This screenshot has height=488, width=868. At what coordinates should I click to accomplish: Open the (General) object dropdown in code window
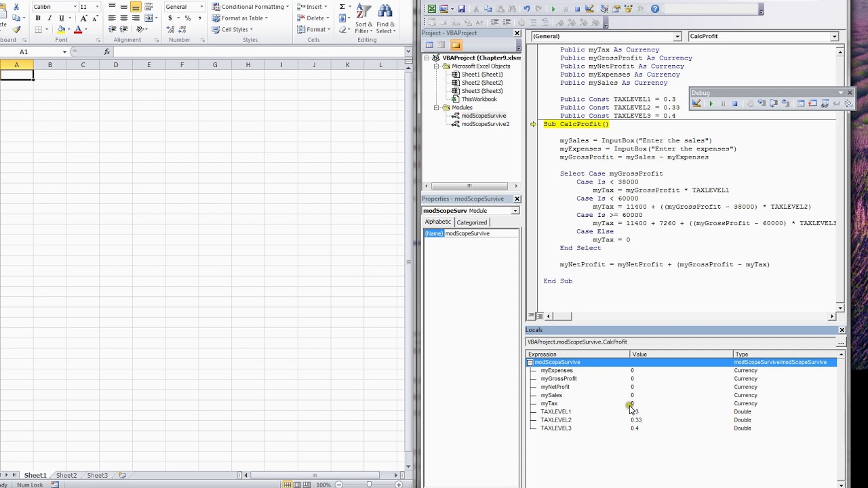coord(677,37)
